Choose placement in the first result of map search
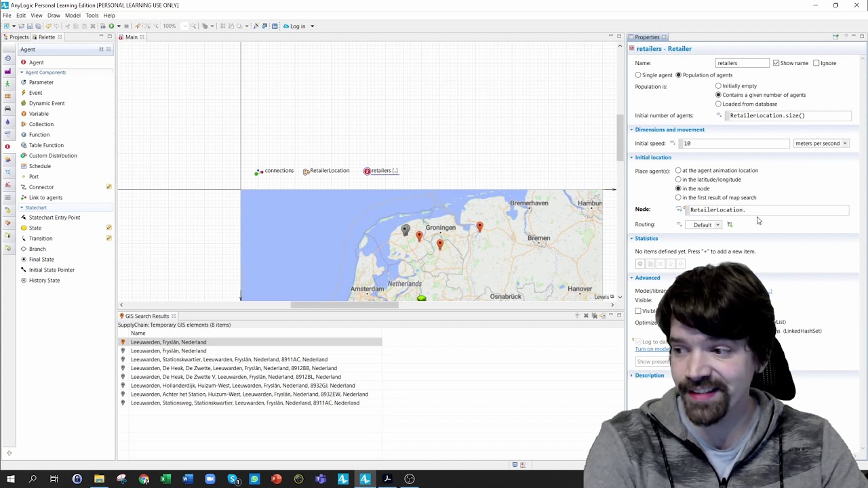The height and width of the screenshot is (488, 868). [x=678, y=197]
